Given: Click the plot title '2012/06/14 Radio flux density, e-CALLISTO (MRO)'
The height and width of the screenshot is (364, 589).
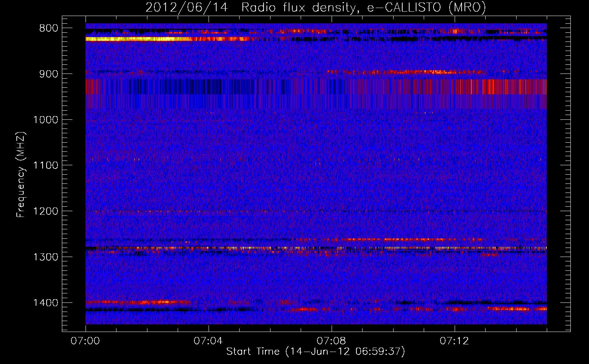Looking at the screenshot, I should tap(316, 7).
